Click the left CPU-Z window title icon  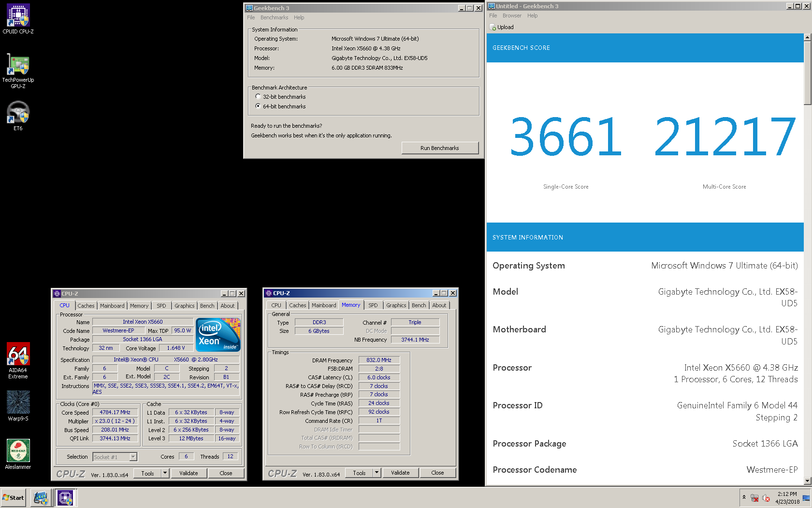57,294
